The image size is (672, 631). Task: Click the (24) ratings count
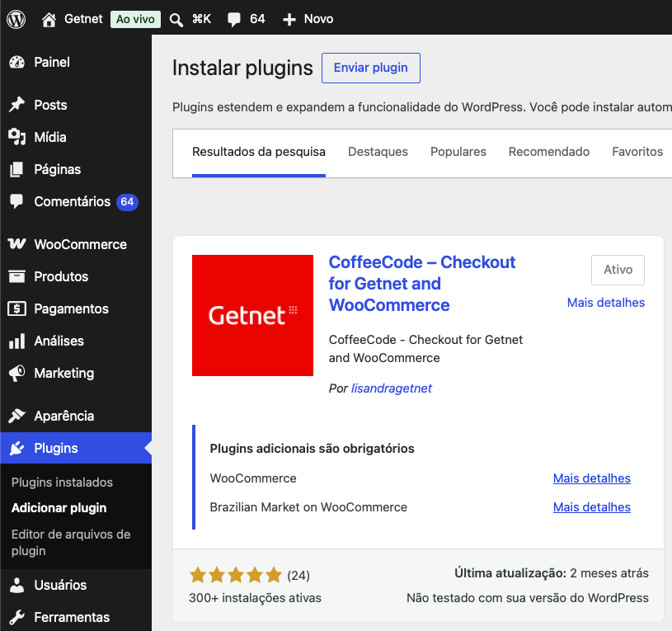coord(298,575)
